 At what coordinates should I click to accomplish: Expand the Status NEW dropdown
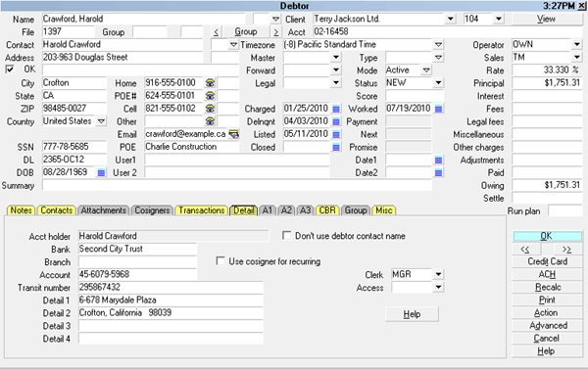pyautogui.click(x=438, y=83)
